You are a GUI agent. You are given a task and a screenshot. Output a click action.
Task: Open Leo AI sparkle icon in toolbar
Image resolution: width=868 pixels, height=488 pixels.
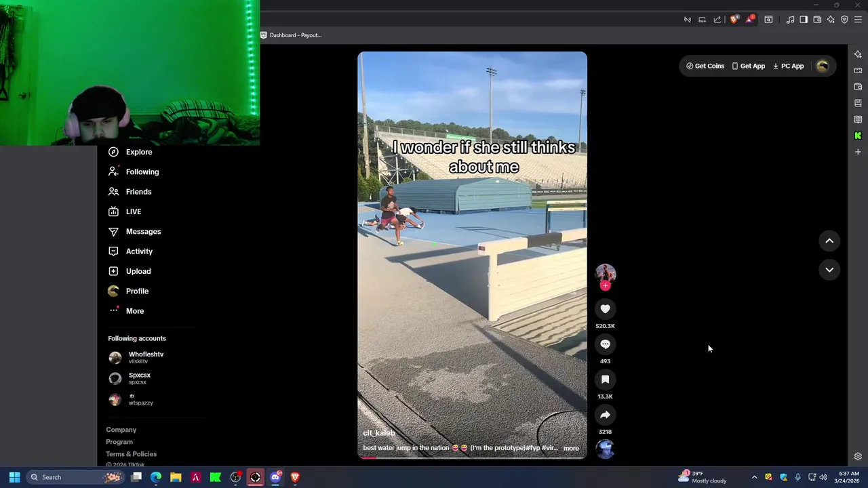[831, 20]
